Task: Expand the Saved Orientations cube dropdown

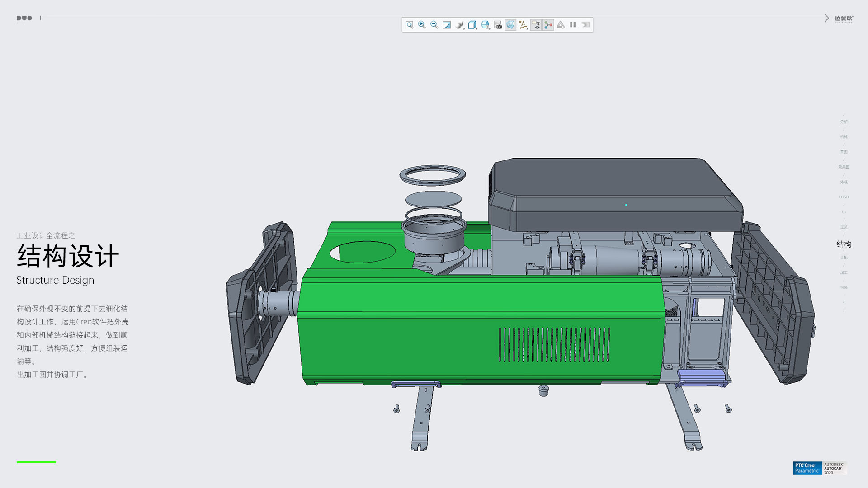Action: tap(485, 25)
